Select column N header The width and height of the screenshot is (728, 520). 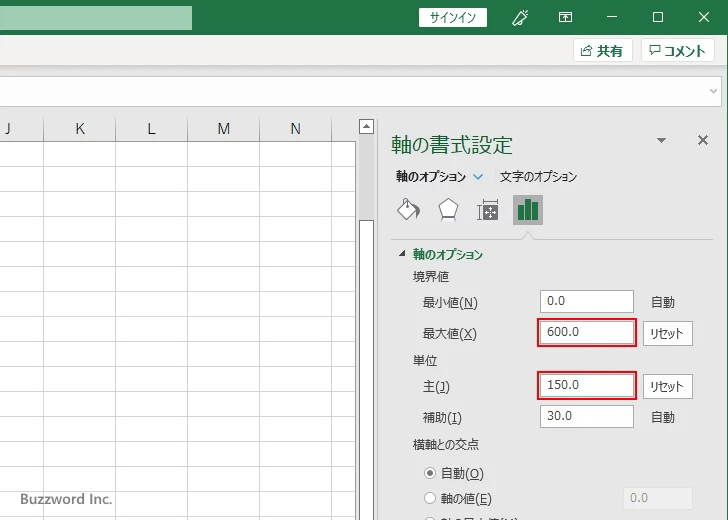[295, 129]
